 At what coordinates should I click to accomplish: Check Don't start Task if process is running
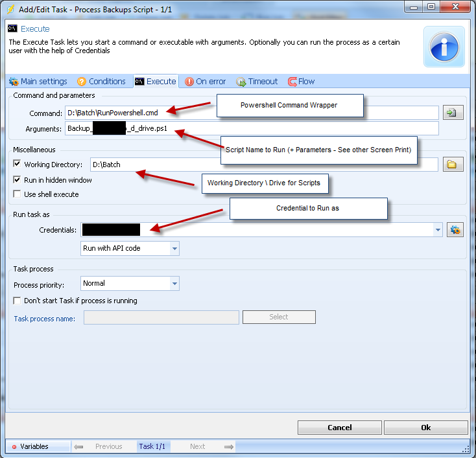[x=18, y=301]
